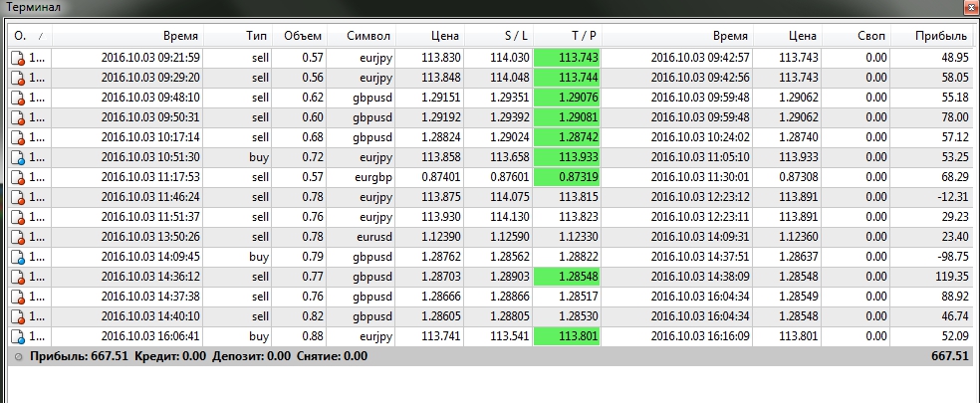This screenshot has height=403, width=980.
Task: Click the profit value 88.92
Action: (954, 297)
